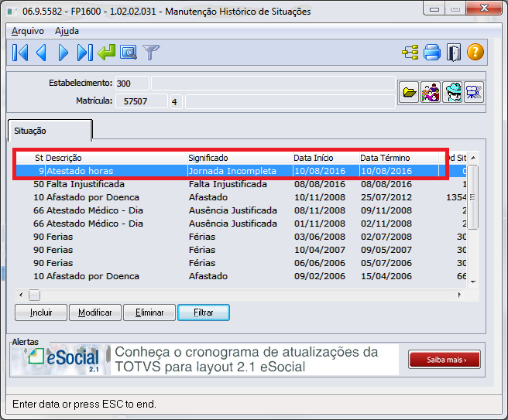Viewport: 508px width, 420px height.
Task: Click the printer icon
Action: click(x=432, y=52)
